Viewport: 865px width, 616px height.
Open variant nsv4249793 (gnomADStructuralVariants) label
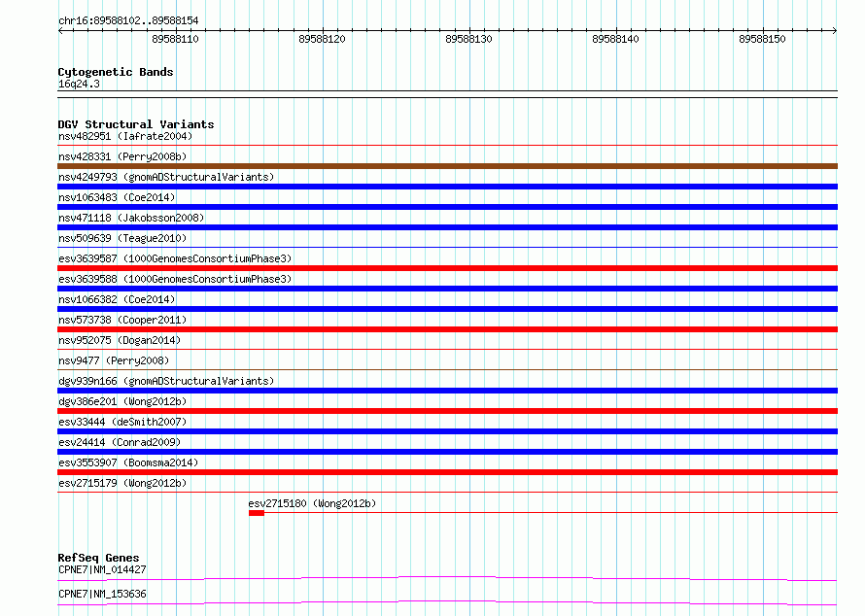tap(166, 177)
